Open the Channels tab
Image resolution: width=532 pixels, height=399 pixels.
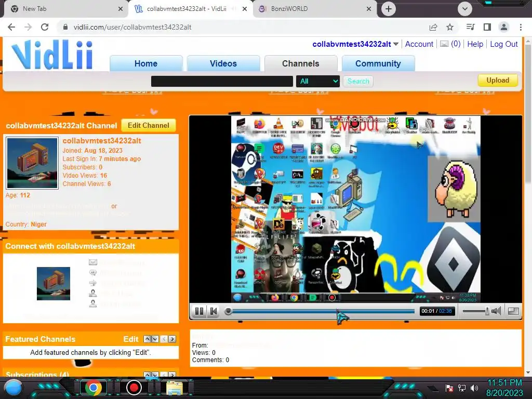(x=301, y=63)
